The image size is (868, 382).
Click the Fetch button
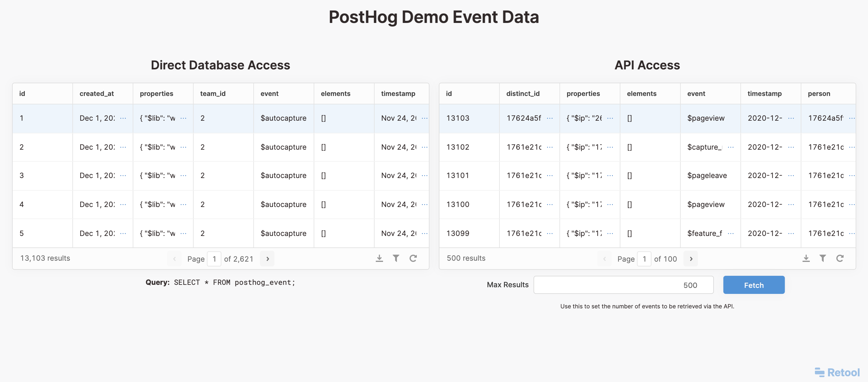(754, 285)
